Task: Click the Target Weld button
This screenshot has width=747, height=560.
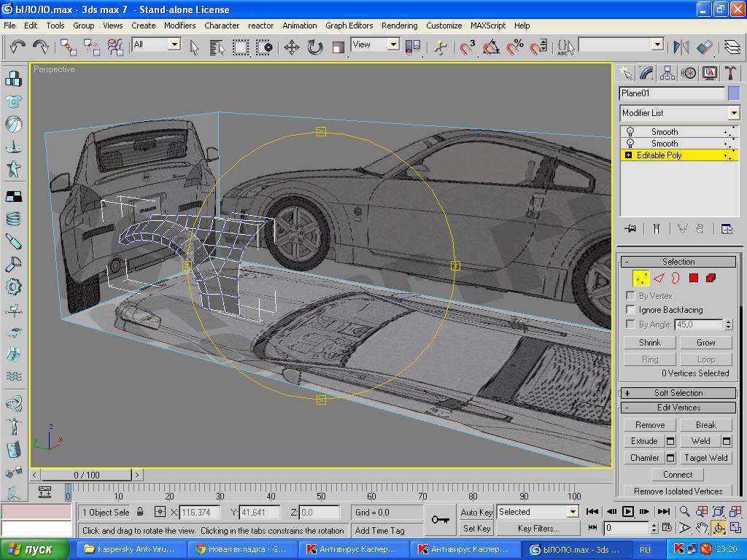Action: 705,458
